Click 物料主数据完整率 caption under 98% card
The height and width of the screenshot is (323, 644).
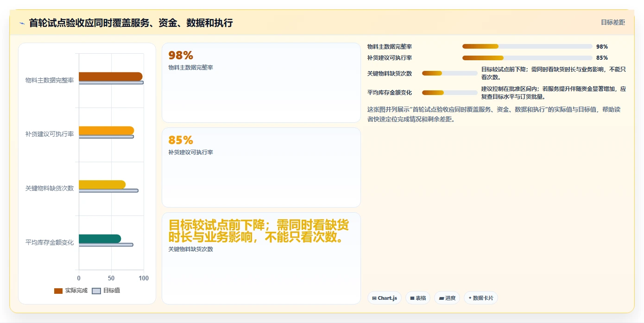191,68
